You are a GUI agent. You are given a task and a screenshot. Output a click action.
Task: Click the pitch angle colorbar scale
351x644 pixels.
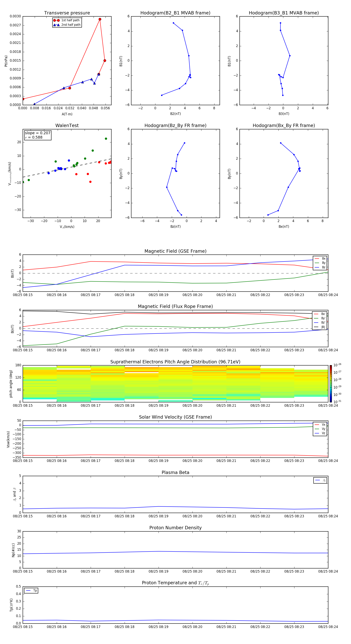[331, 384]
